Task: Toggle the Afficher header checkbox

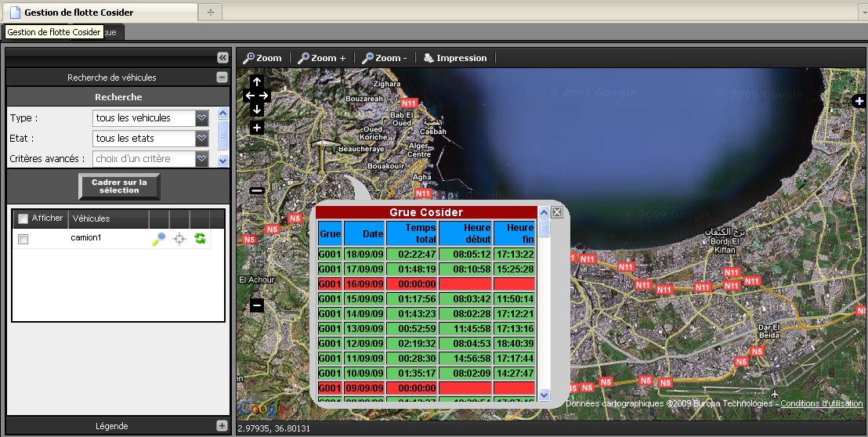Action: (x=23, y=218)
